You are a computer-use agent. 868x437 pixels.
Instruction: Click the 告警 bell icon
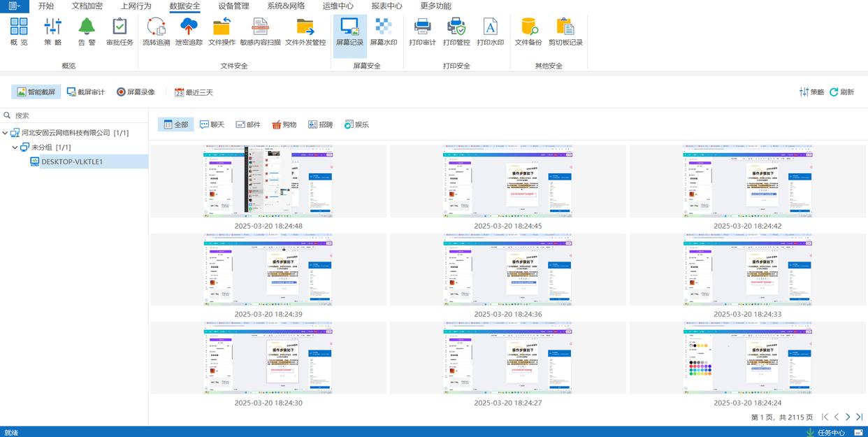point(87,28)
